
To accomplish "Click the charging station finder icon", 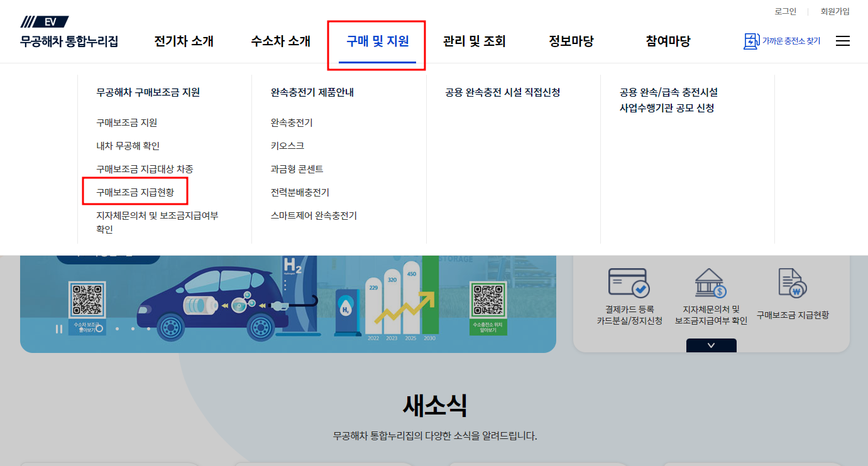I will coord(751,41).
